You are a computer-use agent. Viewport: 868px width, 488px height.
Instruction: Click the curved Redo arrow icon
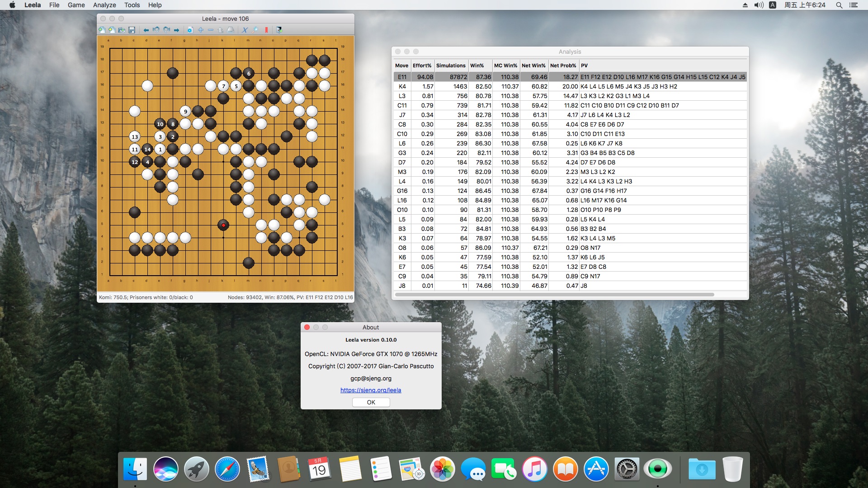pos(166,30)
